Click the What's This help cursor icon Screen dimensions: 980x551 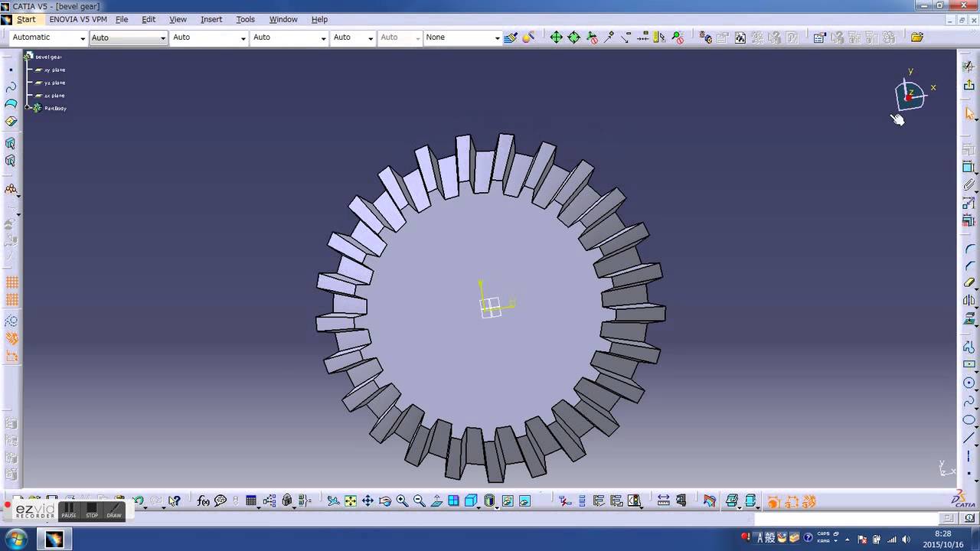click(x=175, y=501)
